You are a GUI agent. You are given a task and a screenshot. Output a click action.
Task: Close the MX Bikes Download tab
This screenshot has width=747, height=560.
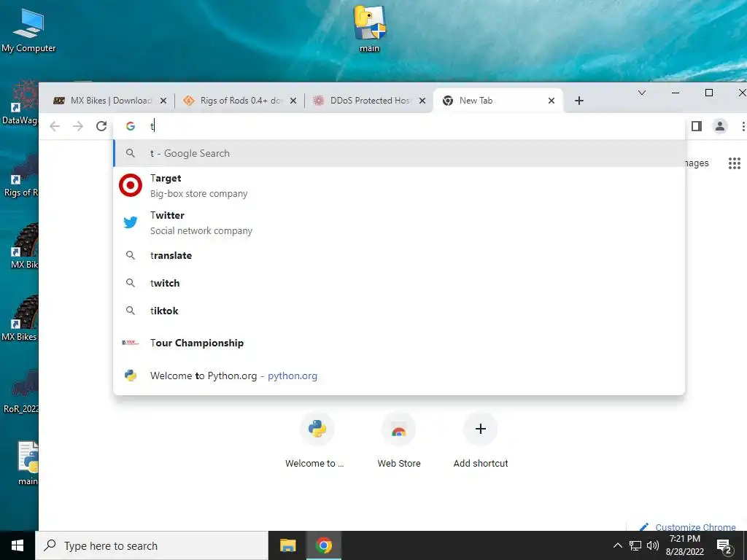[163, 101]
